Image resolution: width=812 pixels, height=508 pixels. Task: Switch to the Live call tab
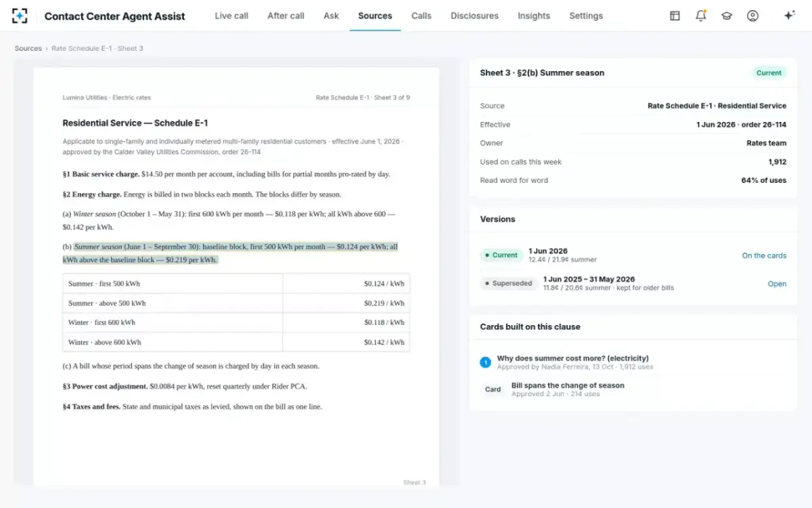pos(231,16)
